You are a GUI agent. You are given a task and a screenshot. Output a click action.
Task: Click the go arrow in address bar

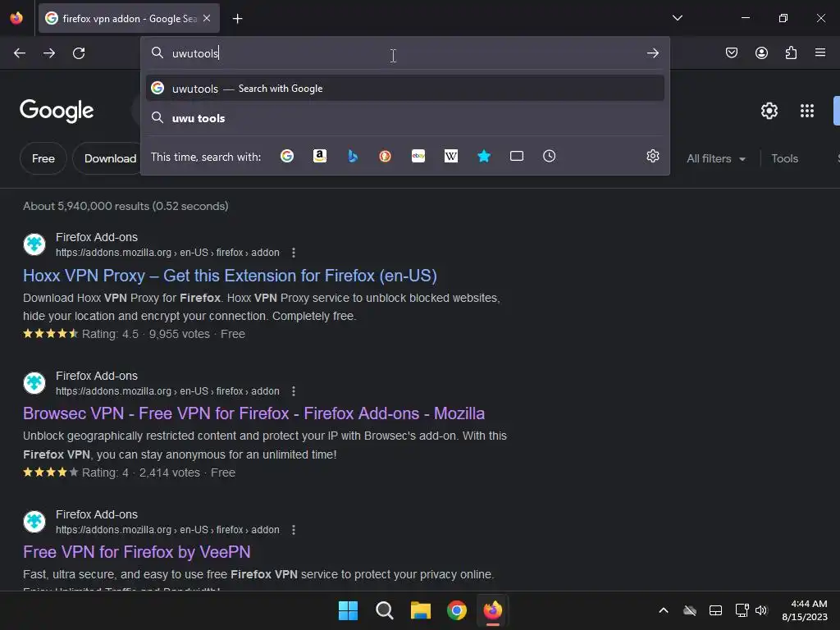pyautogui.click(x=652, y=53)
